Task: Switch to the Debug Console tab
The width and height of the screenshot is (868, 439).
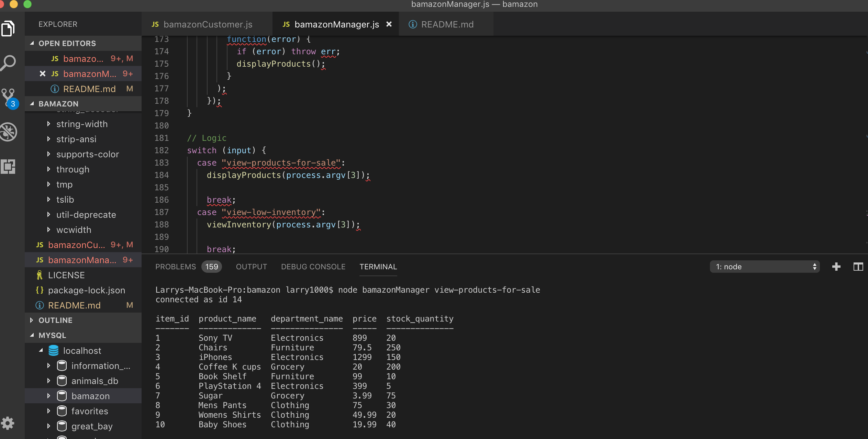Action: click(x=313, y=267)
